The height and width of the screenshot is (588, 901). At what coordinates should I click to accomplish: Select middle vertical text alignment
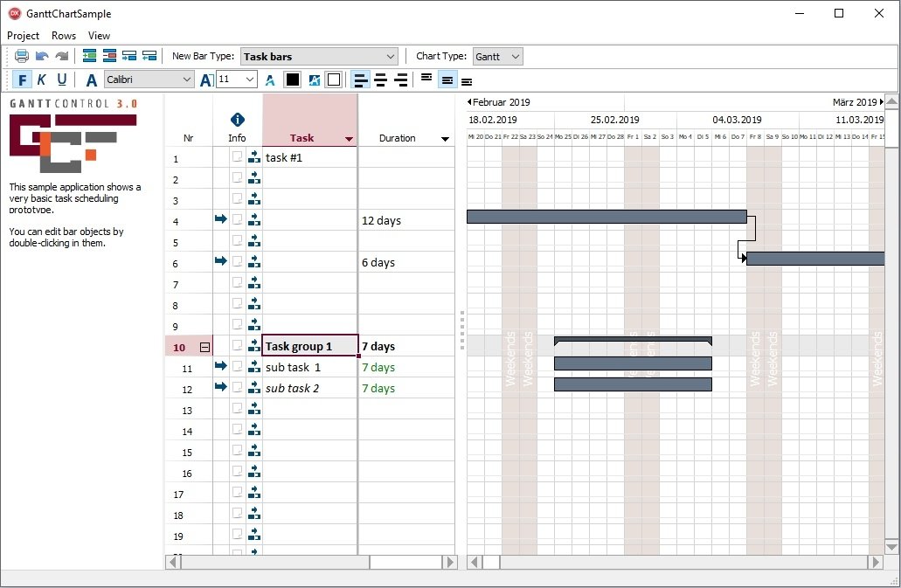pyautogui.click(x=447, y=80)
